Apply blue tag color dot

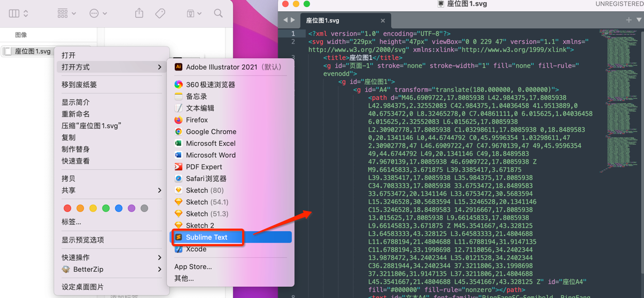pyautogui.click(x=119, y=208)
